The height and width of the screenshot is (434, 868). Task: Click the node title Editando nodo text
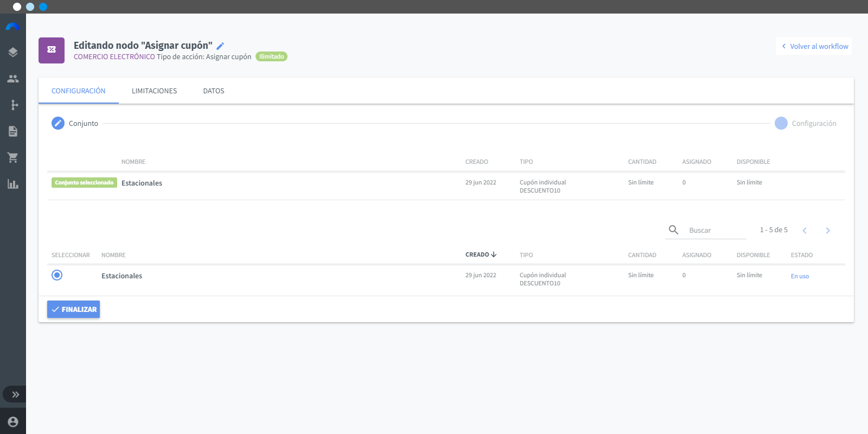143,46
